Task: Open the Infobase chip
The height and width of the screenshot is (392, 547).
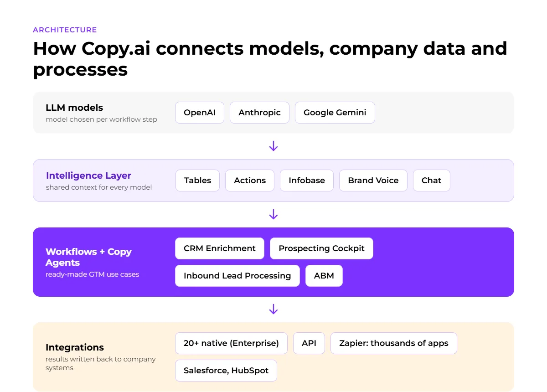Action: pyautogui.click(x=307, y=181)
